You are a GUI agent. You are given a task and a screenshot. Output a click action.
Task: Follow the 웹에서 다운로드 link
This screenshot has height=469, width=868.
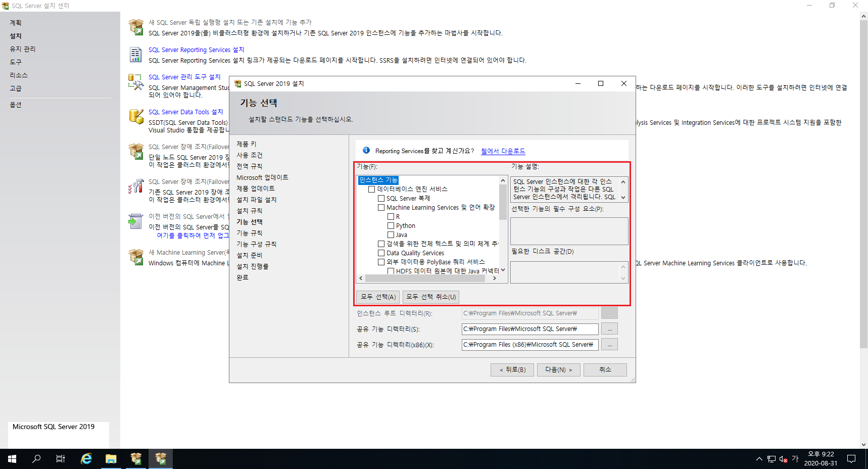pos(503,151)
